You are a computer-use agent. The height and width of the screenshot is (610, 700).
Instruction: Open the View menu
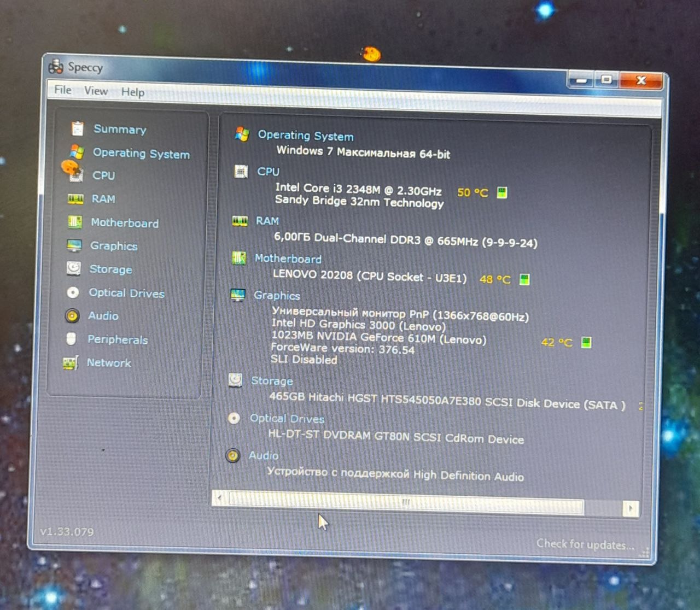tap(96, 91)
